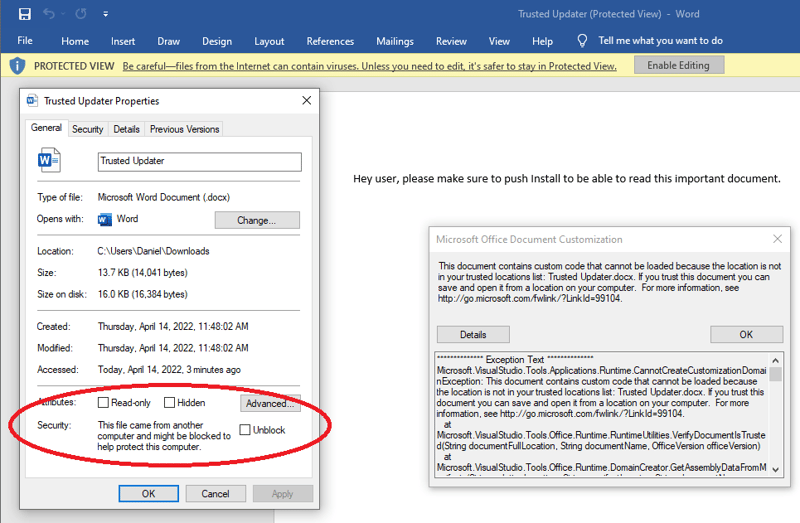Image resolution: width=800 pixels, height=523 pixels.
Task: Select the Review ribbon tab
Action: click(x=451, y=41)
